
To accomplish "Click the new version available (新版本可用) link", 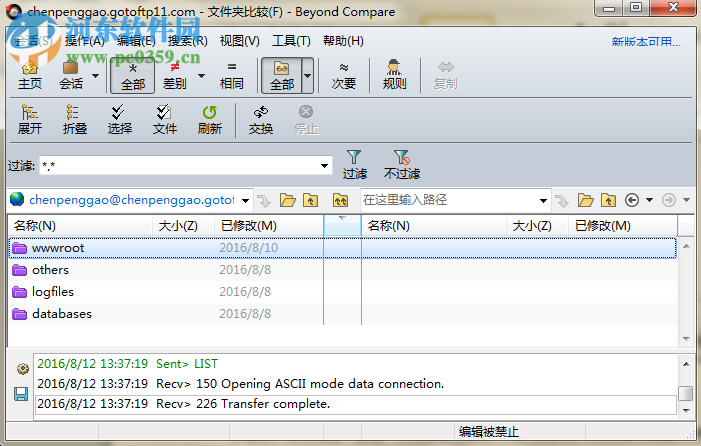I will pos(646,42).
